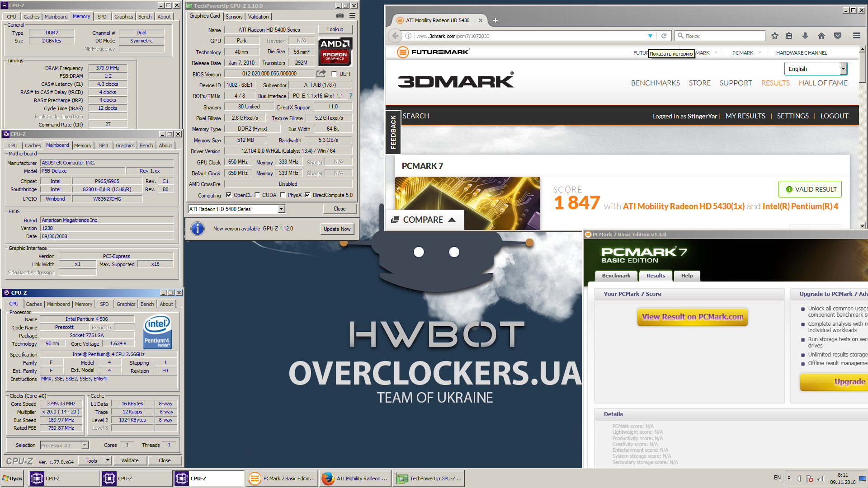Click the Update Now button
Viewport: 868px width, 488px height.
click(x=337, y=229)
